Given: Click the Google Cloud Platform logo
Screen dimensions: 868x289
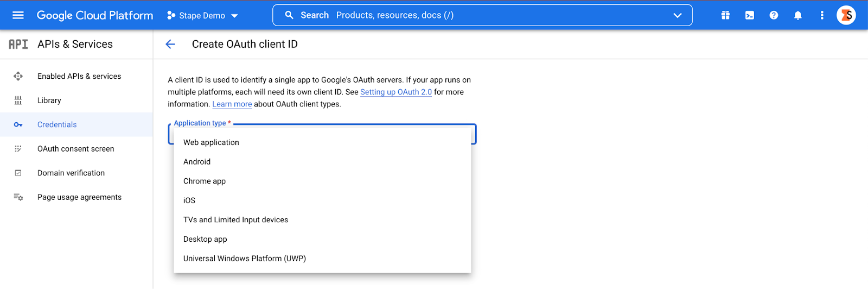Looking at the screenshot, I should [95, 15].
